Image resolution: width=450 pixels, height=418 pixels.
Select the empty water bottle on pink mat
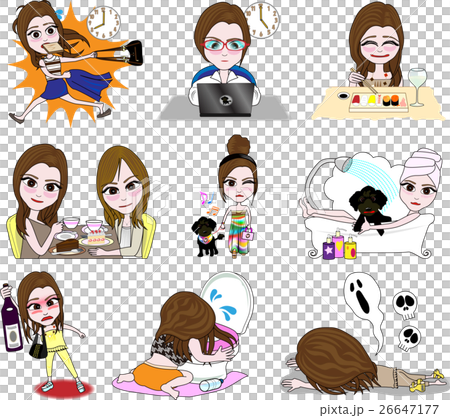211,384
